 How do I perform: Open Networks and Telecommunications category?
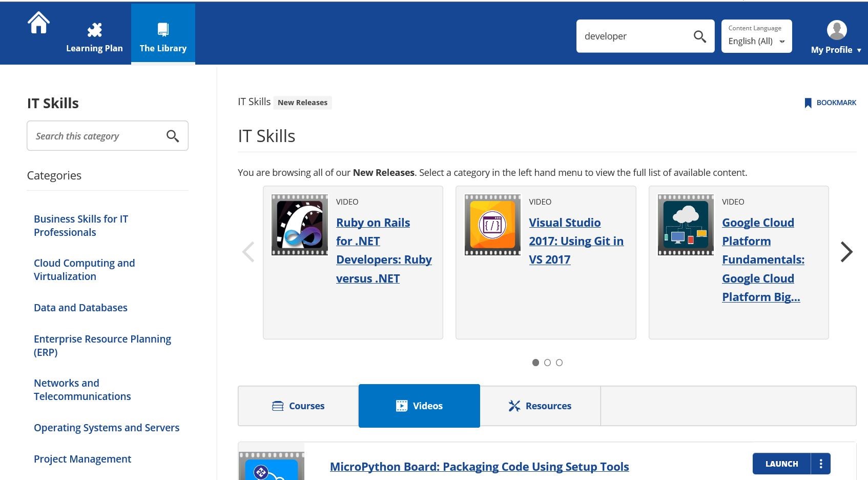pyautogui.click(x=82, y=390)
